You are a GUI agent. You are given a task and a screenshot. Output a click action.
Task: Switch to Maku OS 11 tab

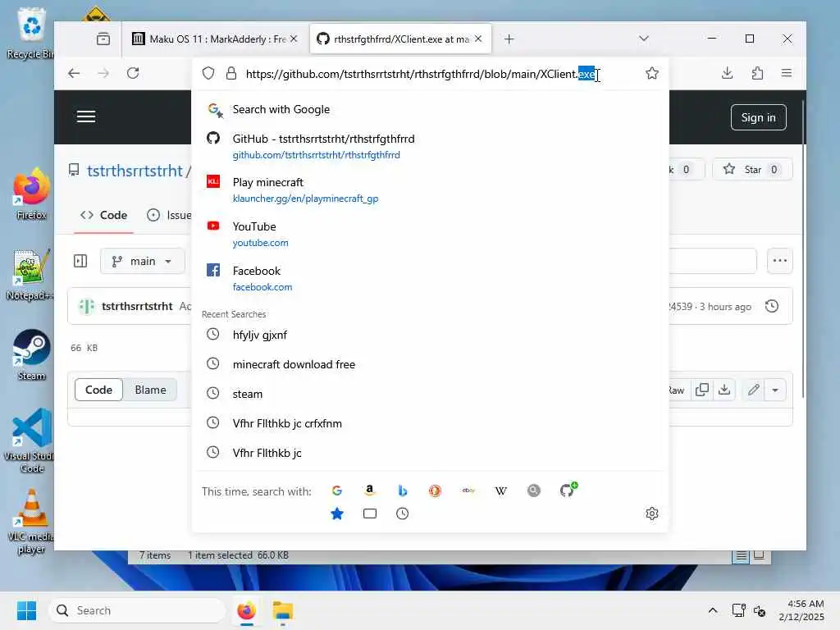tap(215, 39)
